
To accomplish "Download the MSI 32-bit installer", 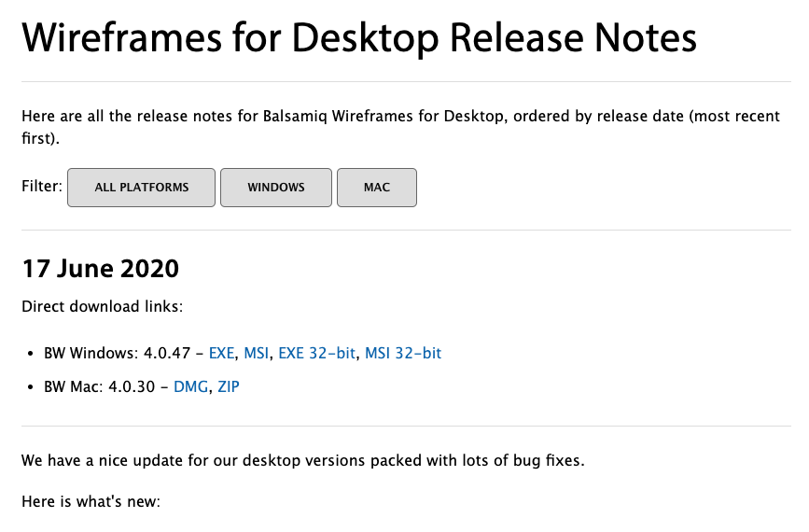I will (x=403, y=353).
